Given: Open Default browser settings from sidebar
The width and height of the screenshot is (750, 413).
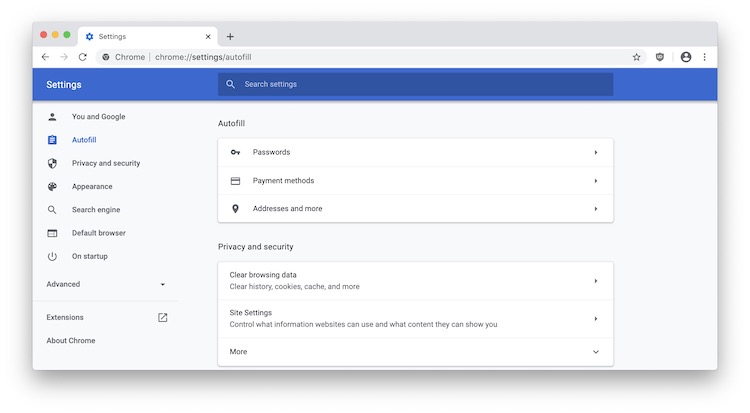Looking at the screenshot, I should click(x=99, y=233).
